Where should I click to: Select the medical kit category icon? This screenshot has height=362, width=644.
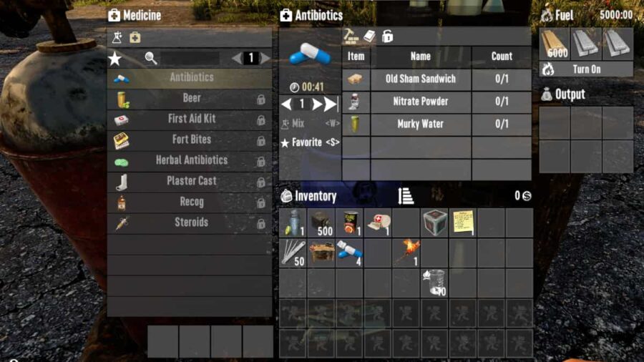pos(135,38)
